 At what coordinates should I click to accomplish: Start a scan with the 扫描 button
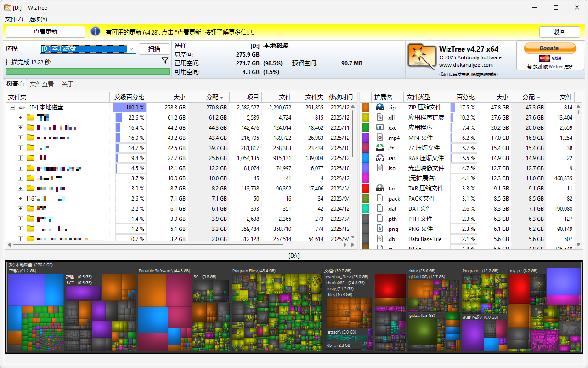pos(154,49)
